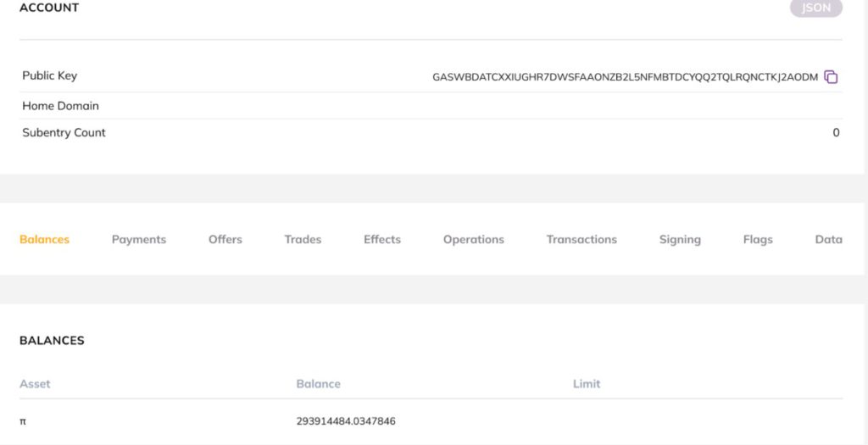Select the π asset in the balances table
The height and width of the screenshot is (445, 868).
click(23, 421)
